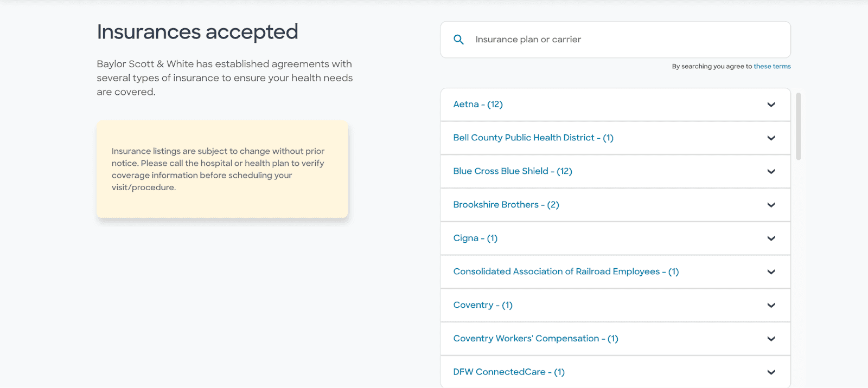
Task: Select the Coventry carrier link
Action: click(482, 305)
